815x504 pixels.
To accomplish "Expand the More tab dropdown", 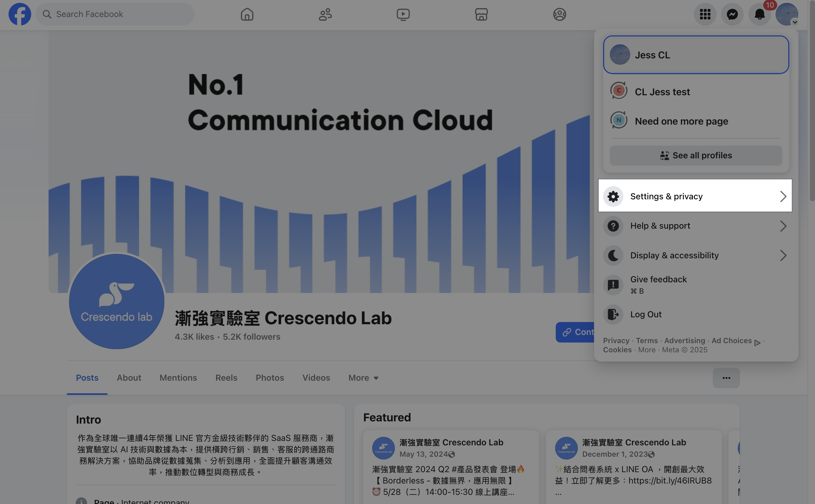I will 363,378.
